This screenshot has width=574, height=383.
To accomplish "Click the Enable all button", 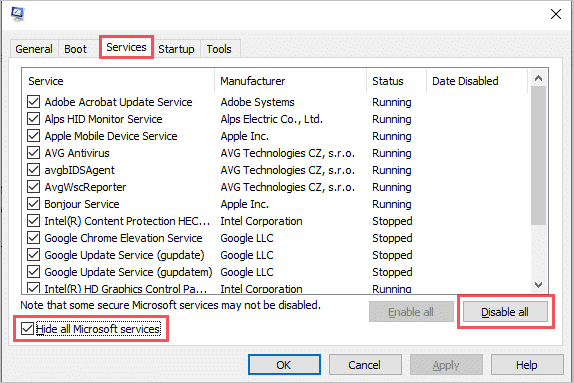I will (x=411, y=312).
